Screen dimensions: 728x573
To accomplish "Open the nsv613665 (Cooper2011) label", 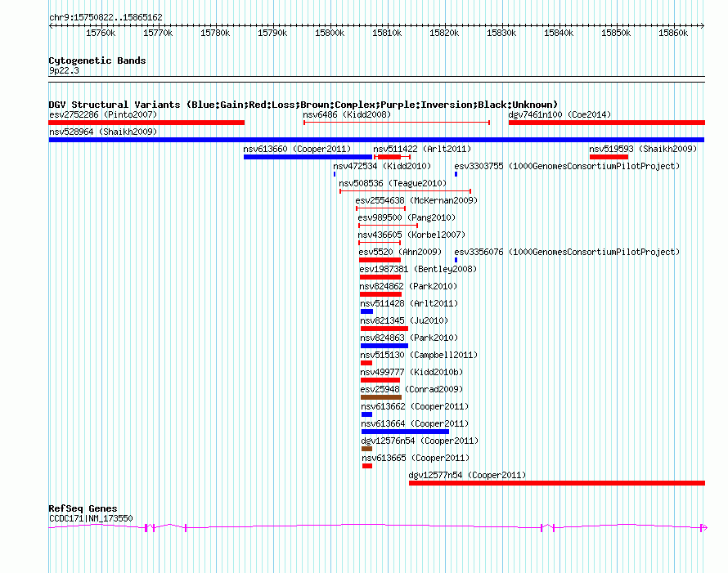I will 416,458.
